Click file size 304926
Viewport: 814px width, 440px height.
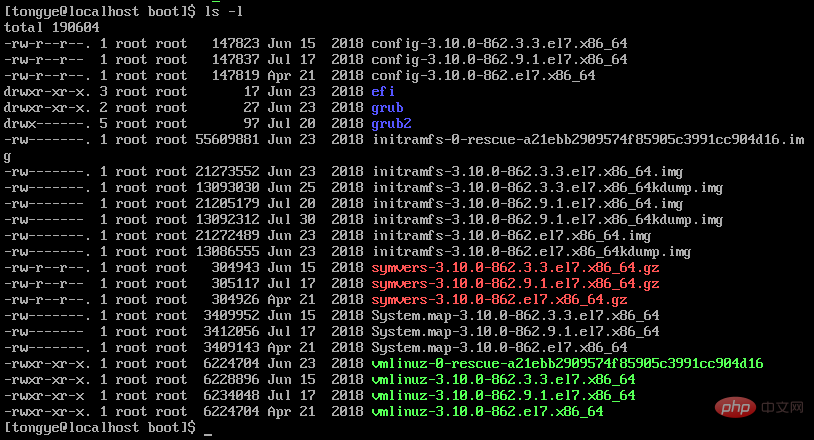[236, 300]
